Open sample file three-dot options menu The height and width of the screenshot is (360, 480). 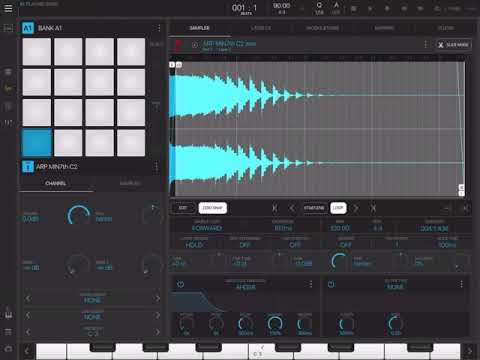click(x=425, y=44)
